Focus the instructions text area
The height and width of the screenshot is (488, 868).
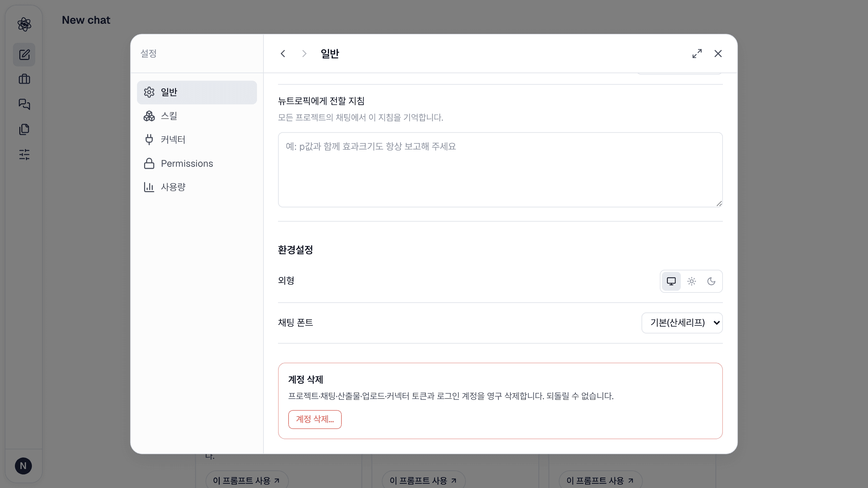tap(500, 169)
